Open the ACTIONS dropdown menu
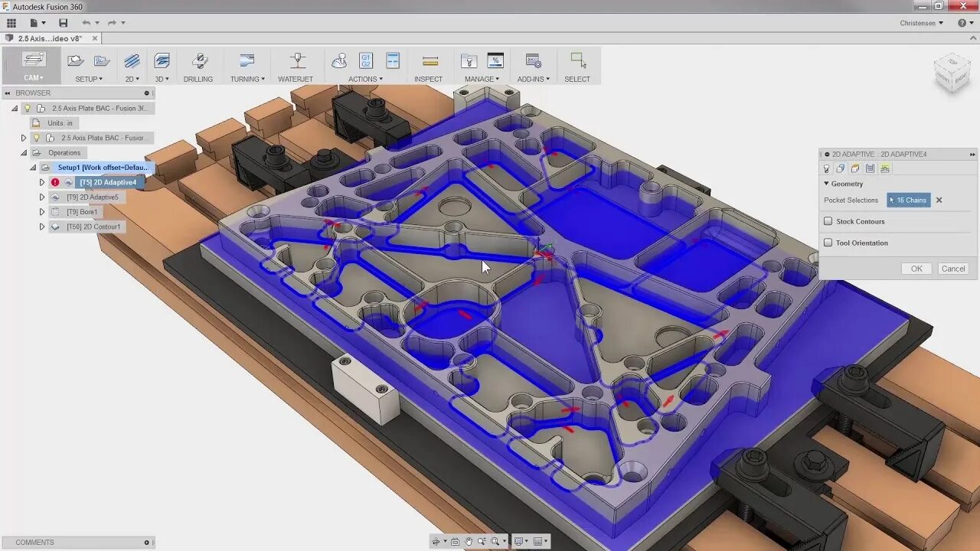Image resolution: width=980 pixels, height=551 pixels. 366,79
